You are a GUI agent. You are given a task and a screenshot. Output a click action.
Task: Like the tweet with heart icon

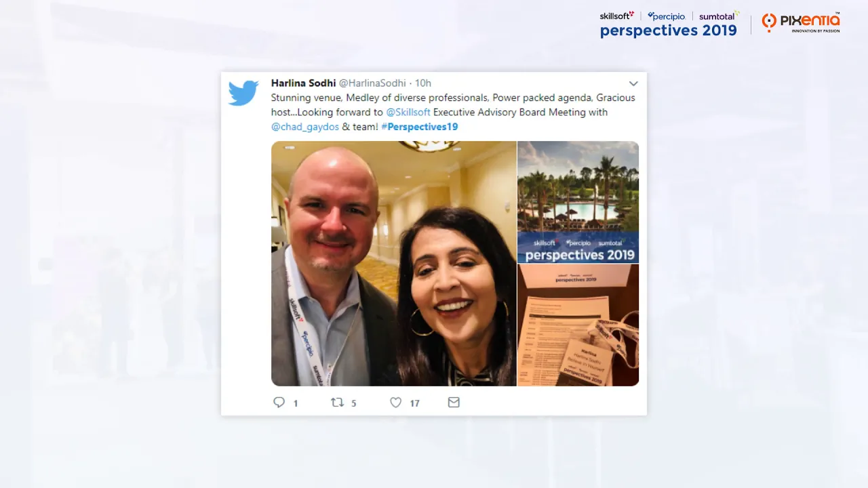396,403
